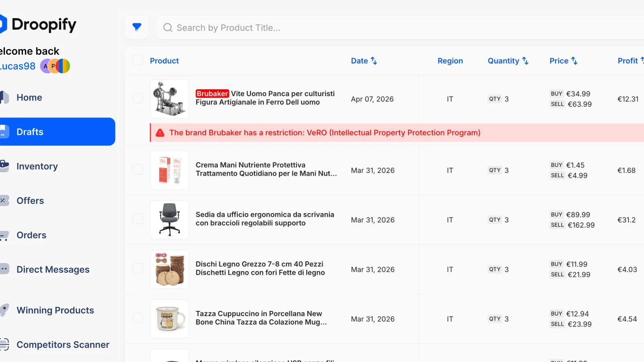
Task: Click the search magnifier icon
Action: tap(168, 28)
